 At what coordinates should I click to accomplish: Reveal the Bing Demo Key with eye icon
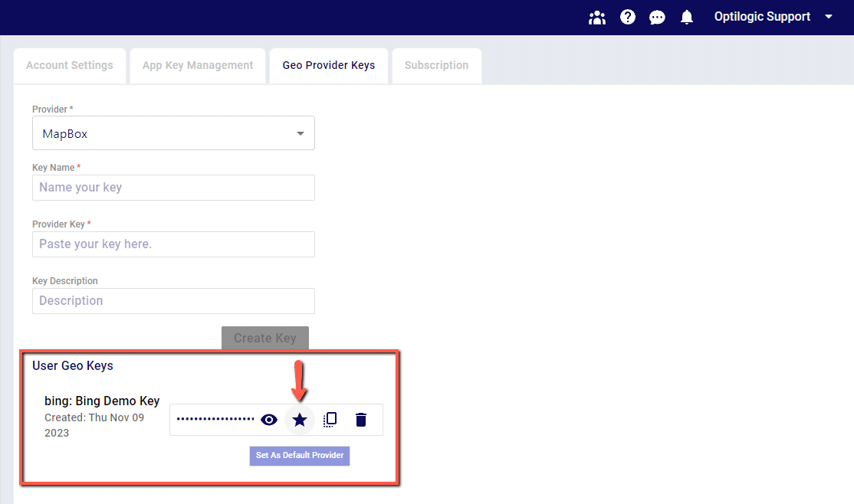click(x=269, y=420)
